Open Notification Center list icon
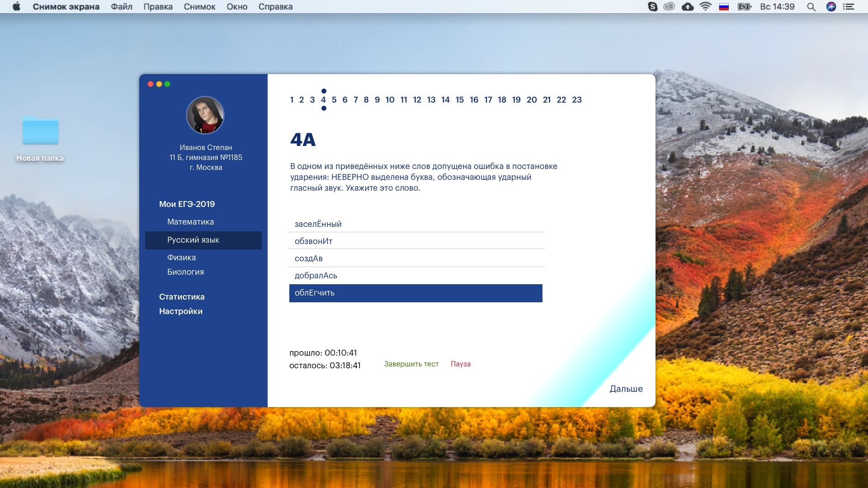 pyautogui.click(x=849, y=7)
